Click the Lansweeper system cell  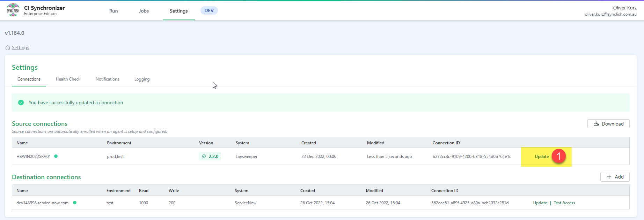(x=247, y=157)
